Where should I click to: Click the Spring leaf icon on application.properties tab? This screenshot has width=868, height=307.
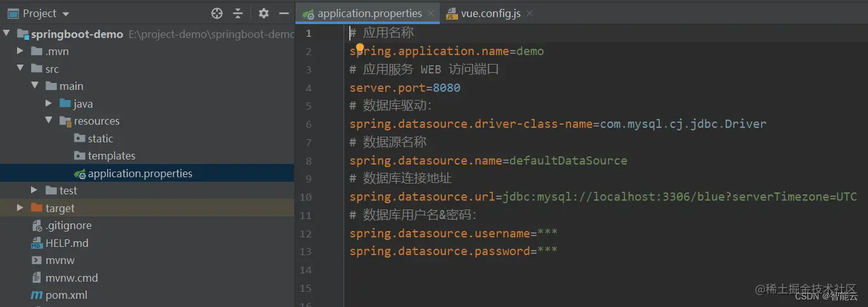click(308, 14)
